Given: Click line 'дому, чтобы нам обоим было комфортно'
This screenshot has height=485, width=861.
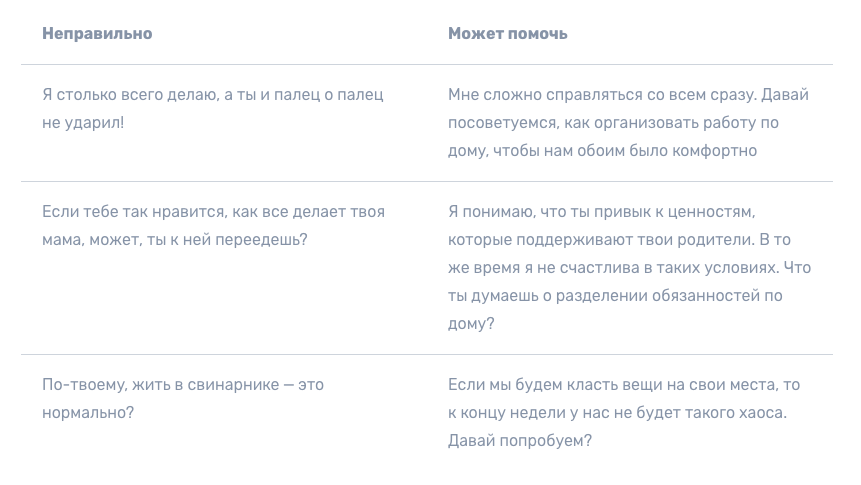Looking at the screenshot, I should 602,150.
